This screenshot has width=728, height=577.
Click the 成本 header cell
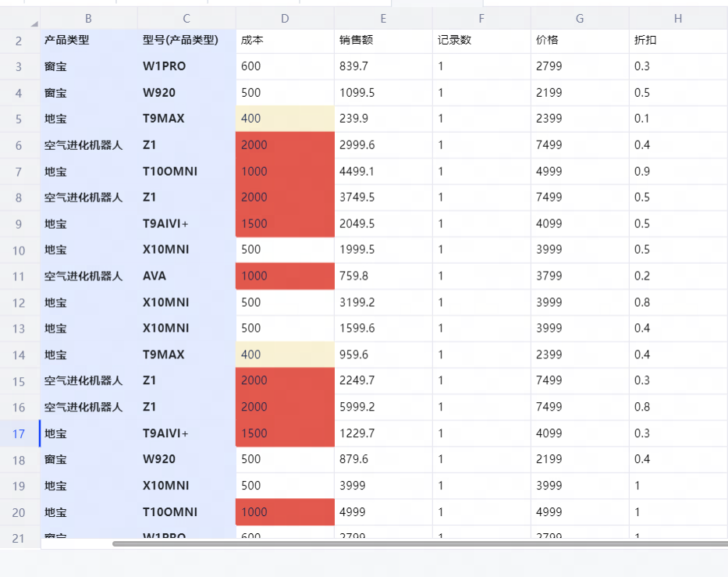click(285, 41)
